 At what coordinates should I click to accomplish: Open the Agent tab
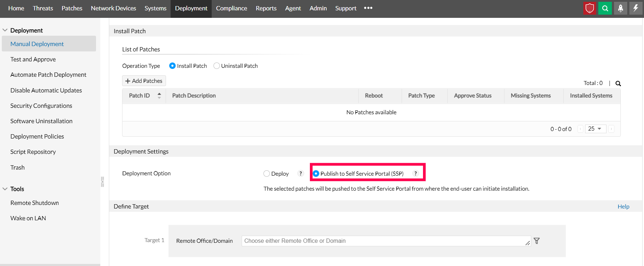[x=293, y=8]
